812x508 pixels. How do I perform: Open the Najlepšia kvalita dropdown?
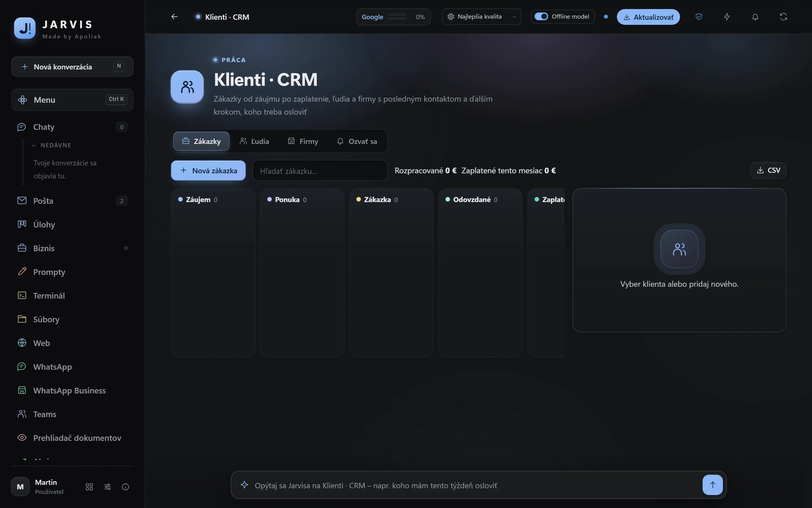pos(482,17)
